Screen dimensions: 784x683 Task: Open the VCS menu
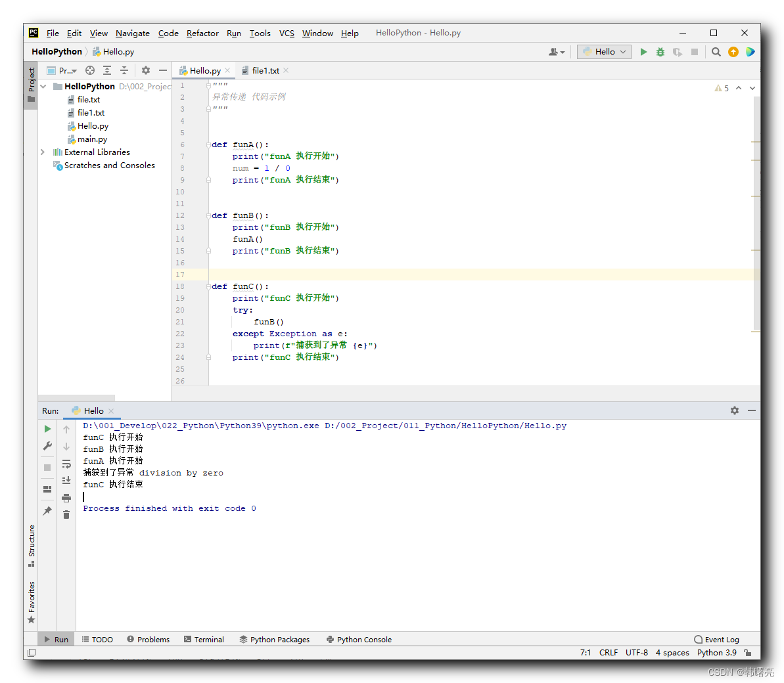pos(287,33)
